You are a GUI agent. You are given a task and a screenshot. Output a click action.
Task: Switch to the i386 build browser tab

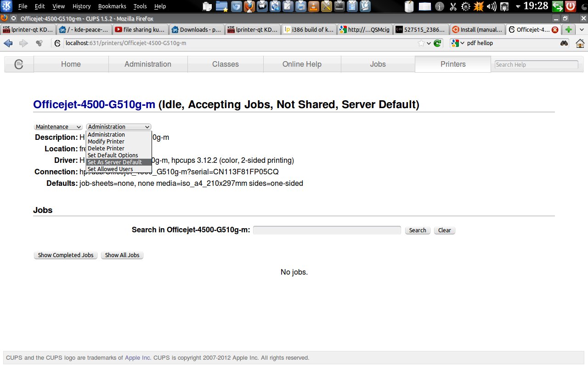click(x=309, y=29)
